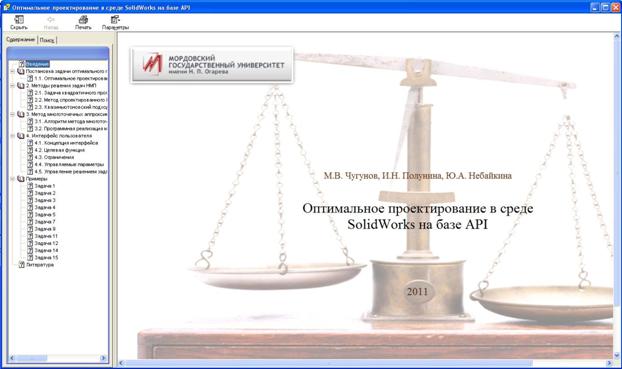
Task: Select topic 2.3 Квазиньютоновский подход
Action: tap(71, 107)
